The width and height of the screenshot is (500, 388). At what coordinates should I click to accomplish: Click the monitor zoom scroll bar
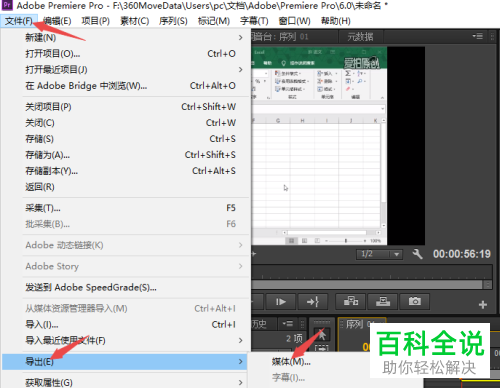(367, 284)
